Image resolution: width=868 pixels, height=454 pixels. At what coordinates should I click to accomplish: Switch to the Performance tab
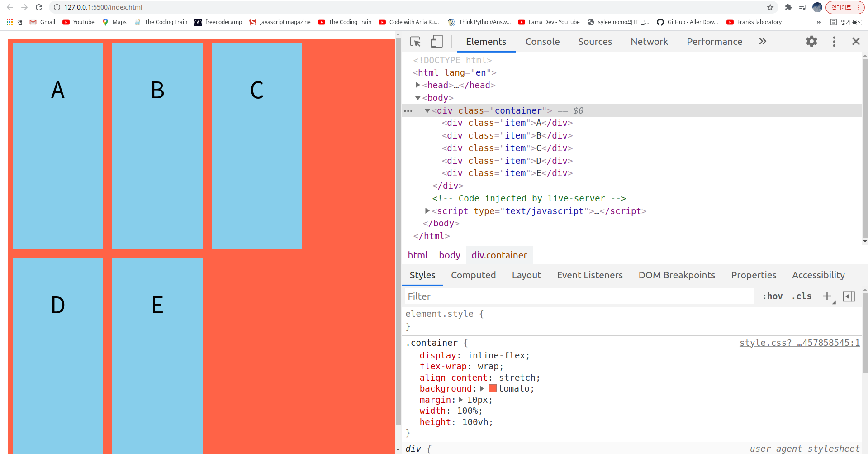(x=714, y=42)
